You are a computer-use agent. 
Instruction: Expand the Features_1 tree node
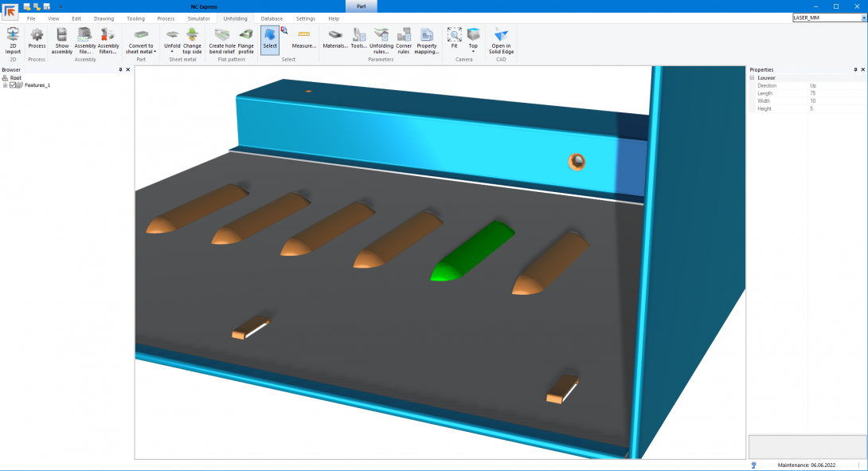coord(6,85)
